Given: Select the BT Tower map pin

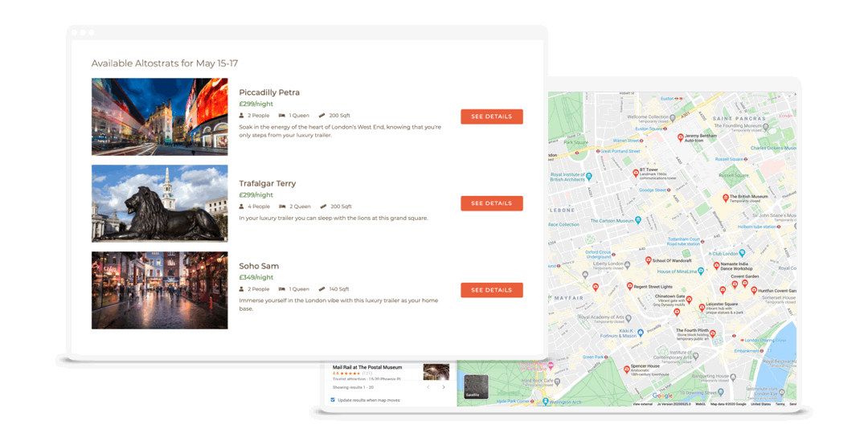Looking at the screenshot, I should point(636,173).
